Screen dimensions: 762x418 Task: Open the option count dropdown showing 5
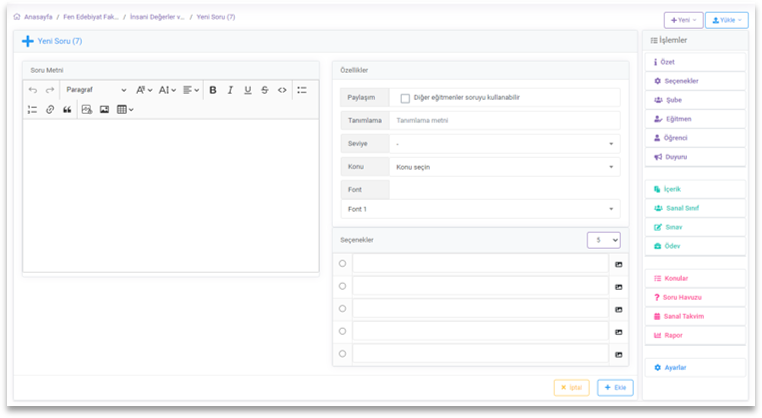(x=603, y=240)
